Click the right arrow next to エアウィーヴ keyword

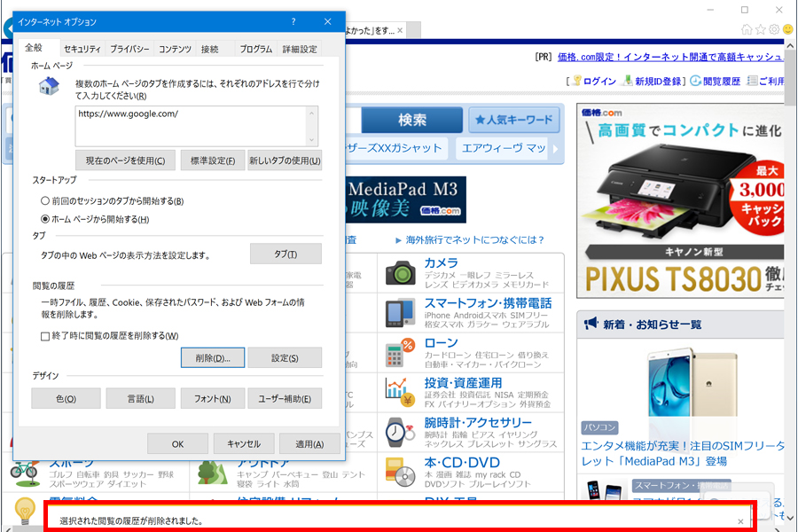pyautogui.click(x=555, y=149)
